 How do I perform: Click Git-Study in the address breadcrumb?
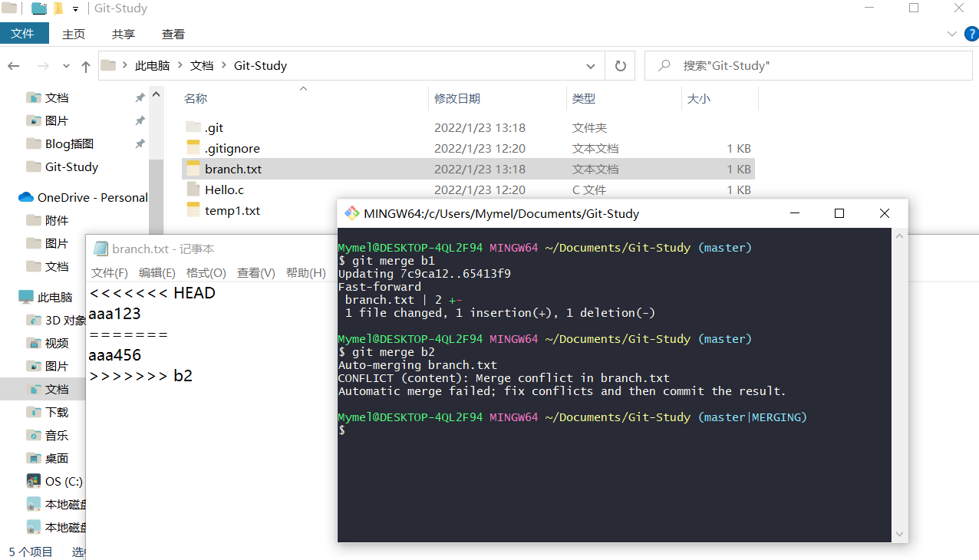pos(260,66)
